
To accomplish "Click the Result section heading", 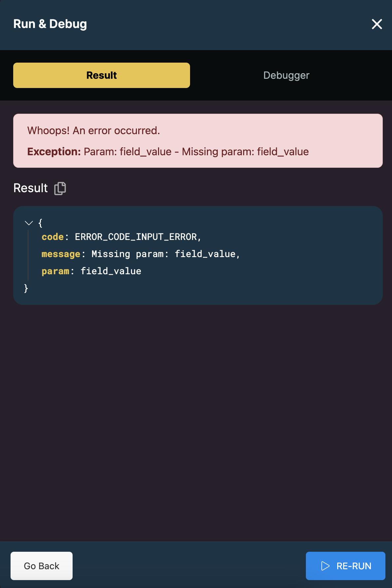I will tap(31, 188).
